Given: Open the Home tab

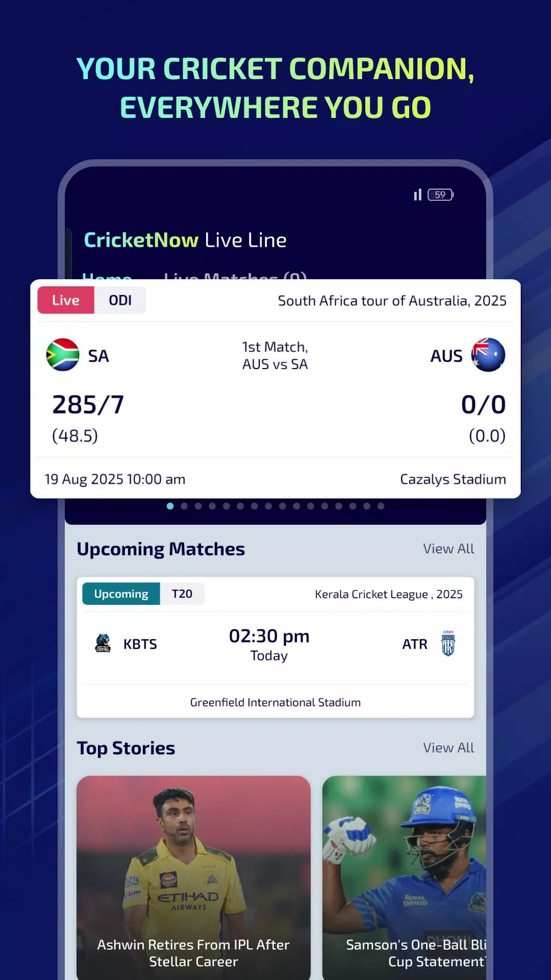Looking at the screenshot, I should click(x=107, y=276).
